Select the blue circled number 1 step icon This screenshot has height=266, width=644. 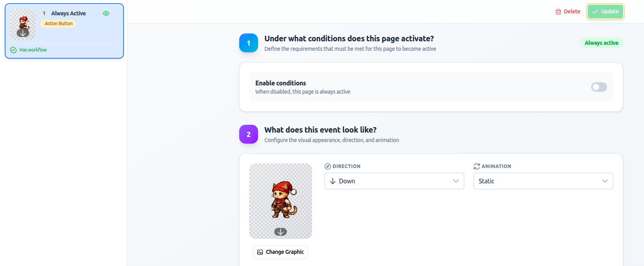pyautogui.click(x=248, y=43)
